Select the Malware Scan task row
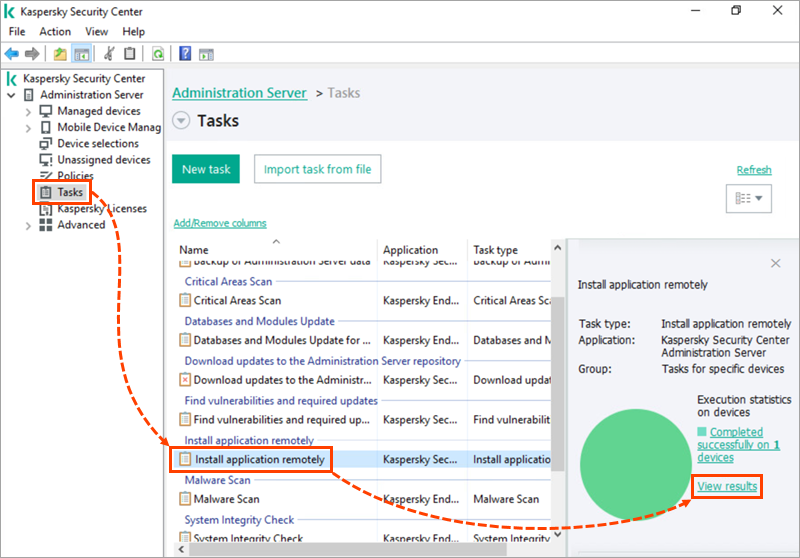This screenshot has height=558, width=800. 226,499
